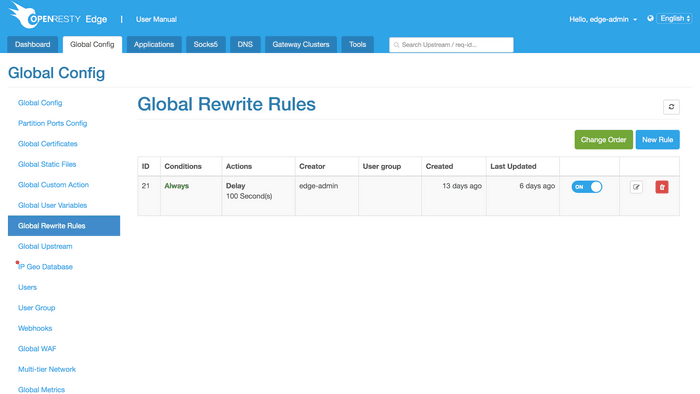Focus the Search Upstream / req-id field

click(x=451, y=45)
